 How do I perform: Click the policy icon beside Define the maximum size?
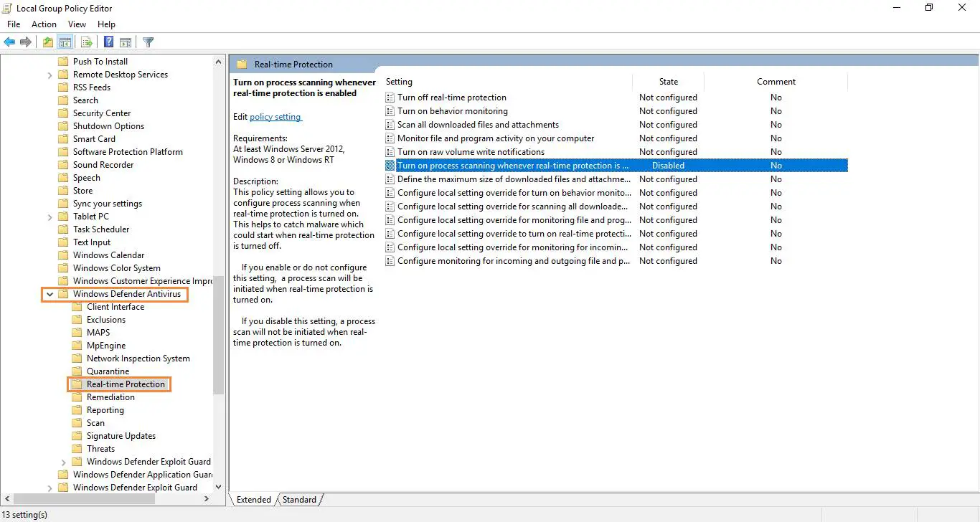pyautogui.click(x=390, y=179)
